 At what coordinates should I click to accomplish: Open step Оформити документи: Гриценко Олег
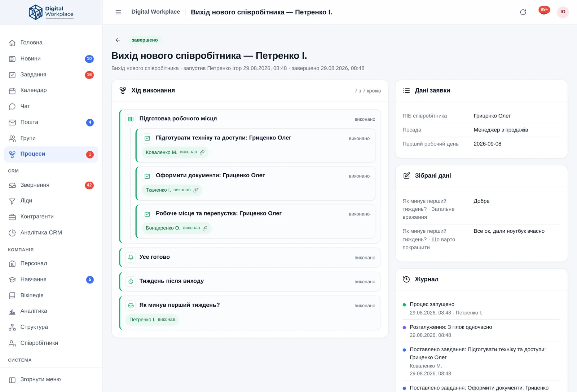[x=255, y=183]
